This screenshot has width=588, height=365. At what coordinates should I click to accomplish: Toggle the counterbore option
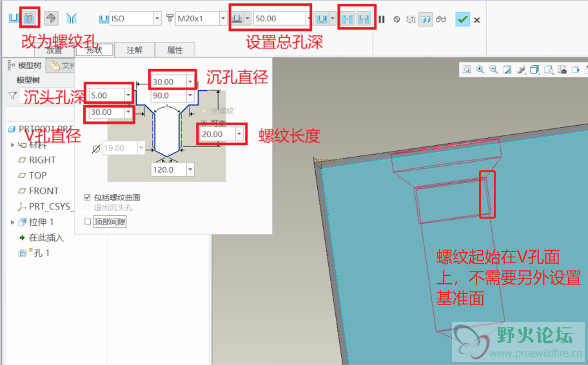pos(364,19)
